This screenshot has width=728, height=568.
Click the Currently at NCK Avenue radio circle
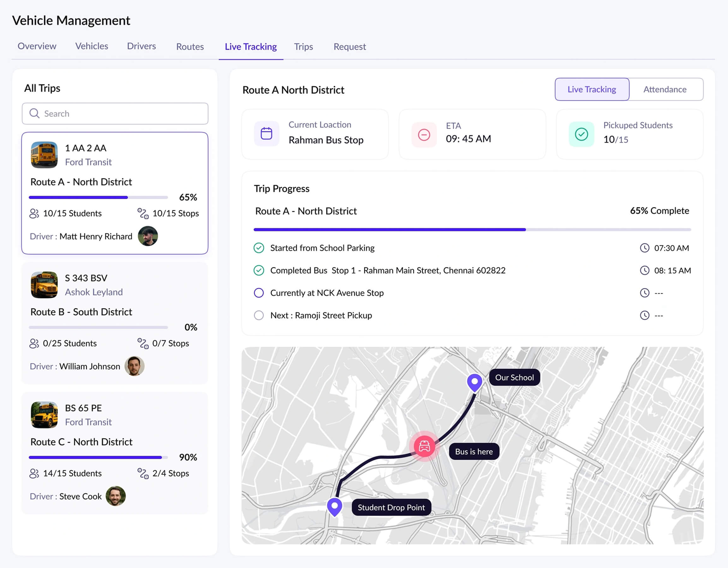(259, 293)
